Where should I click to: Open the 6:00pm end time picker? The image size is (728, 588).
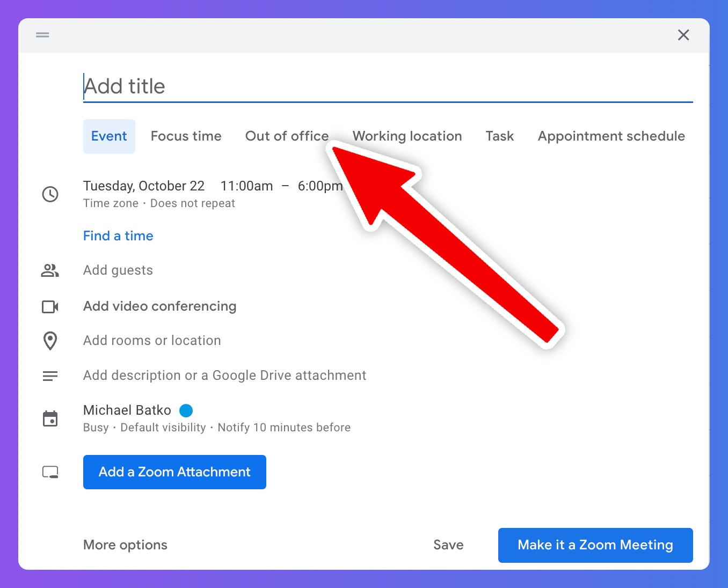(320, 186)
